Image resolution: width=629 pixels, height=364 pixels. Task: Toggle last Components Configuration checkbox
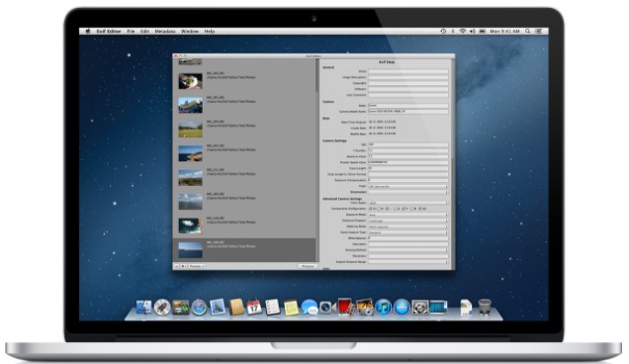420,209
